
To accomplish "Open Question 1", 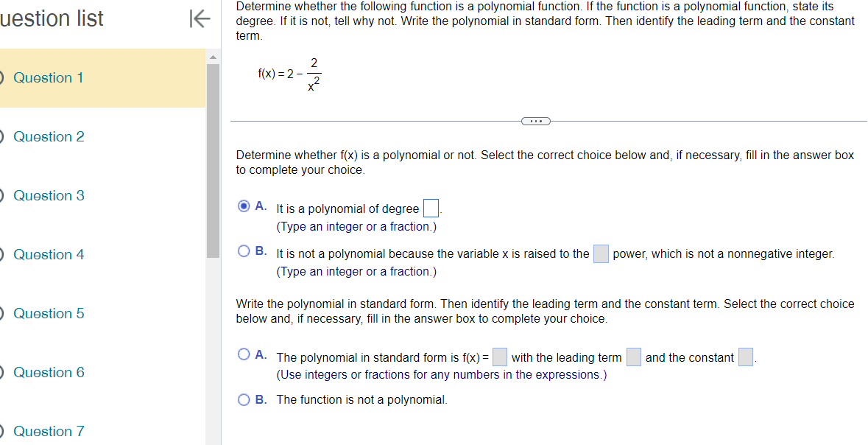I will (49, 77).
